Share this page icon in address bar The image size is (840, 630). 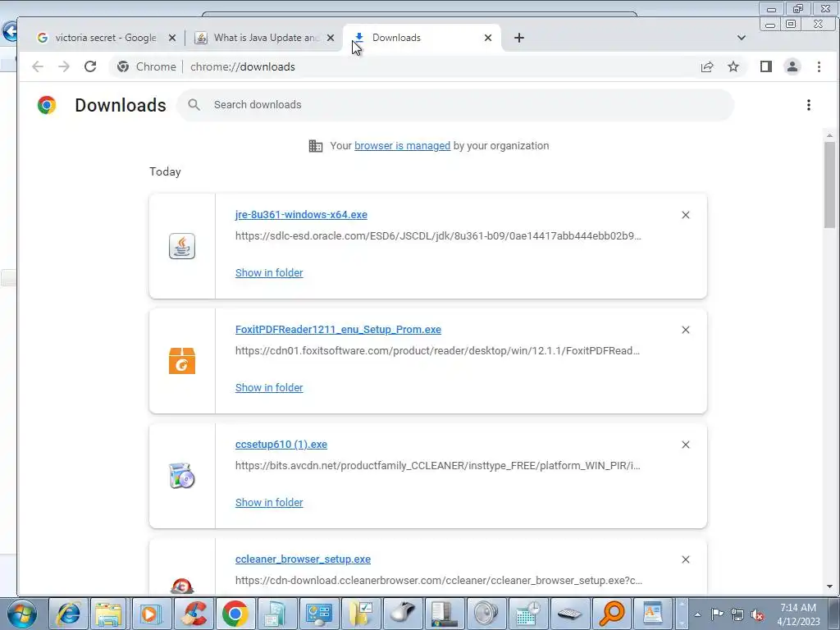(707, 66)
